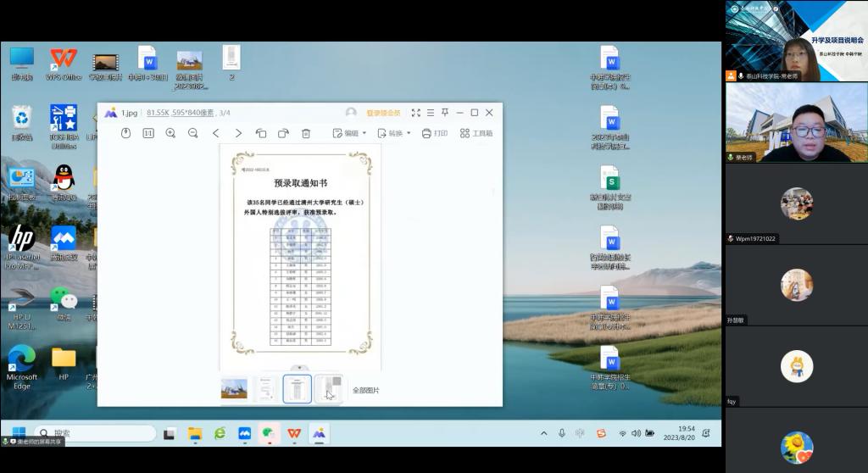868x473 pixels.
Task: Collapse the thumbnail strip arrow handle
Action: (296, 368)
